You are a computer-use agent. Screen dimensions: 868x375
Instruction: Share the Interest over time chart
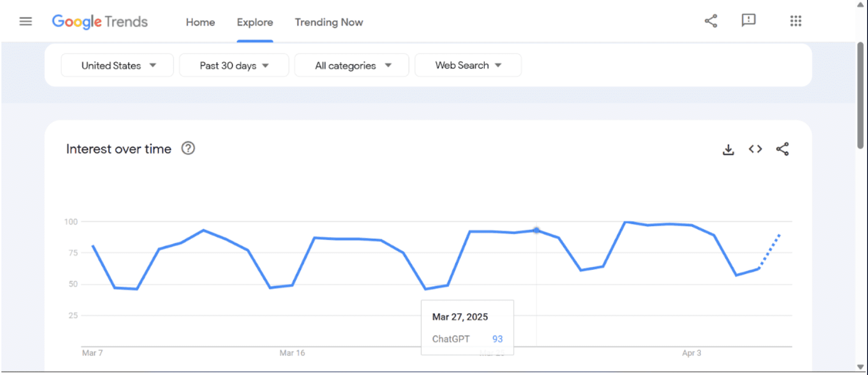coord(782,149)
